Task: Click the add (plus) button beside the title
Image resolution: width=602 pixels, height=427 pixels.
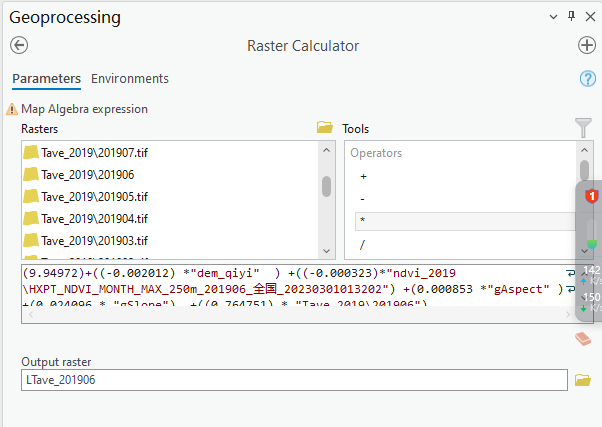Action: tap(587, 45)
